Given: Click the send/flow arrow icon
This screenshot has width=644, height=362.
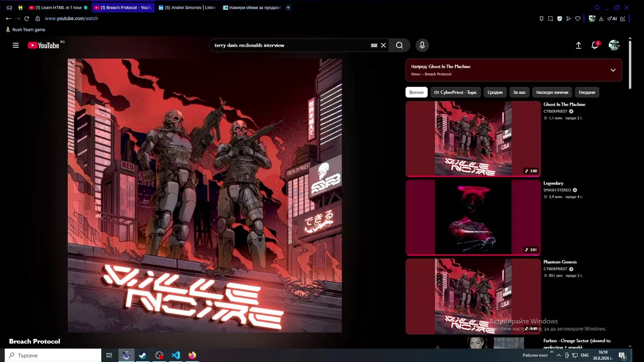Looking at the screenshot, I should [x=569, y=19].
